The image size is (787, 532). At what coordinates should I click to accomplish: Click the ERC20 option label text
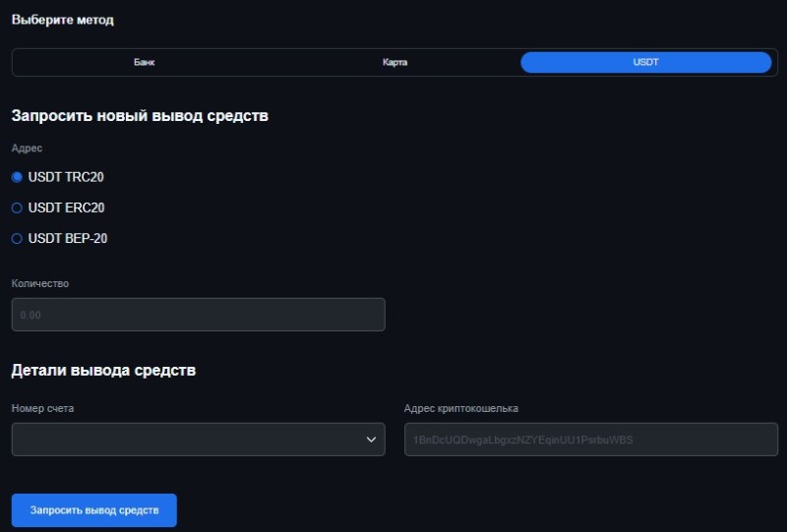point(66,207)
